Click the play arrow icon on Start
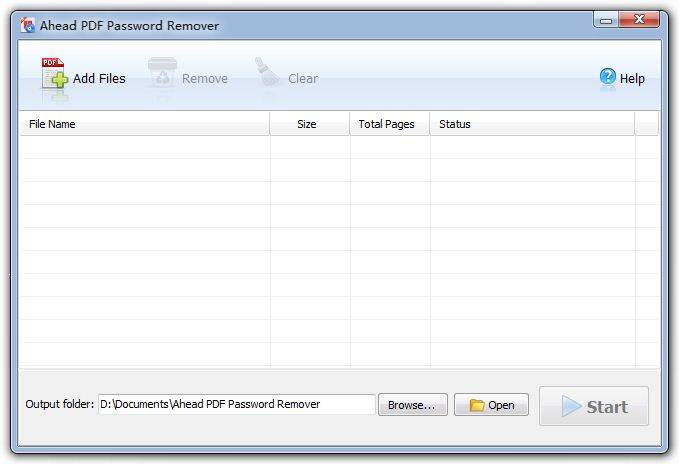The image size is (679, 464). (x=571, y=406)
